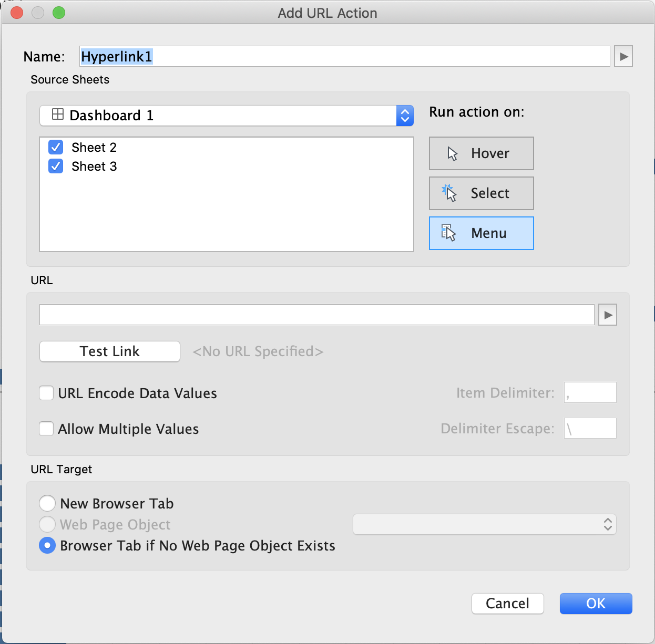Uncheck Sheet 2 in source sheets

point(56,148)
